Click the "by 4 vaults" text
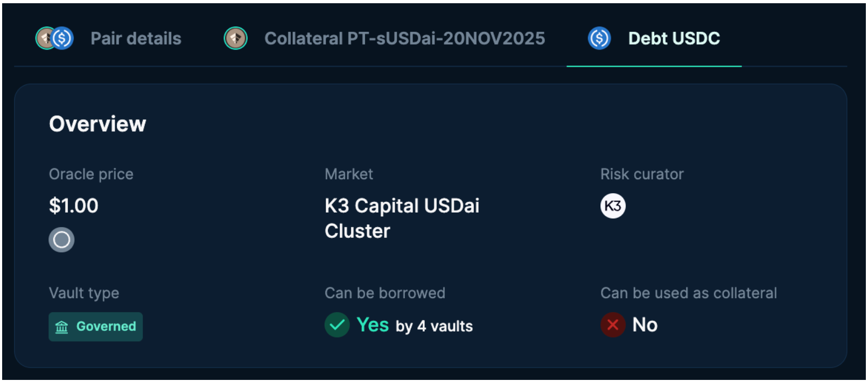The image size is (868, 381). (x=434, y=326)
